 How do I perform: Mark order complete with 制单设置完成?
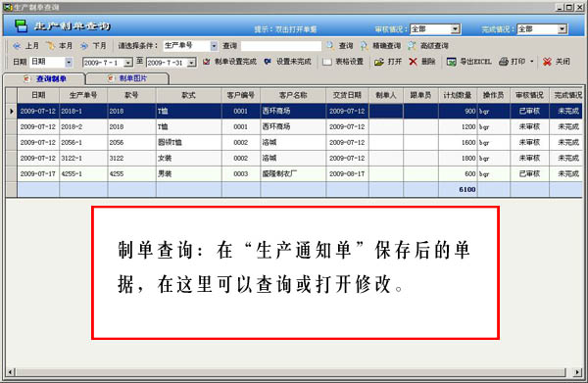click(229, 62)
